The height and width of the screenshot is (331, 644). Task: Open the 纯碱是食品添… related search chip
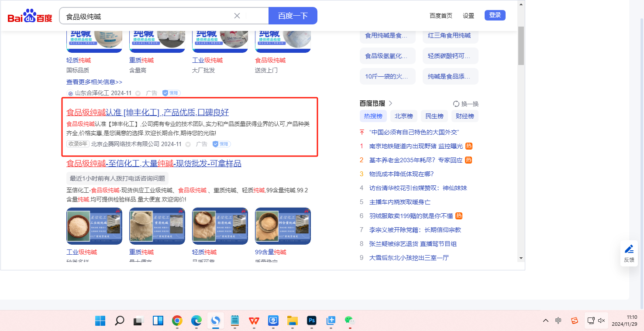pos(451,76)
